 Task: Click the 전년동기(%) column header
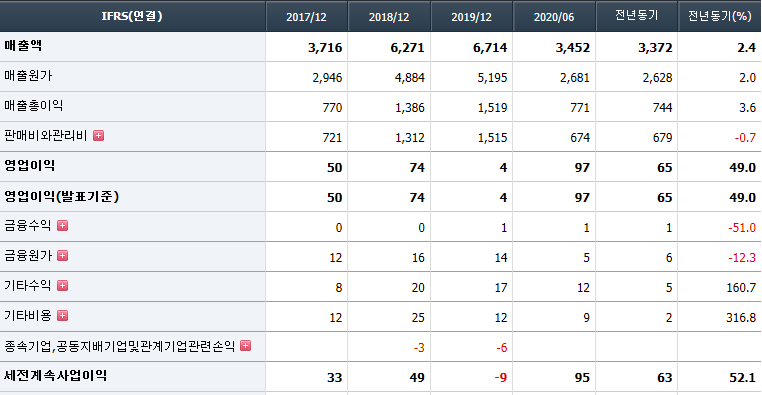point(720,16)
